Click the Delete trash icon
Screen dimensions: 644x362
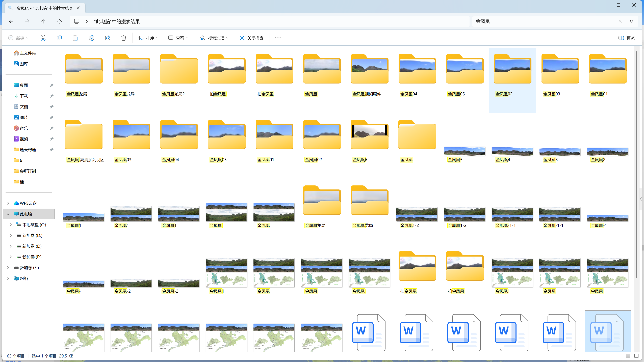pos(123,38)
